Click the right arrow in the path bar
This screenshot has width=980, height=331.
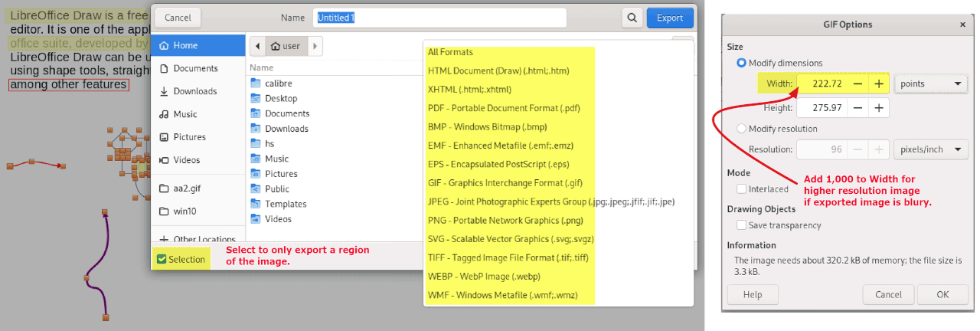pyautogui.click(x=315, y=46)
